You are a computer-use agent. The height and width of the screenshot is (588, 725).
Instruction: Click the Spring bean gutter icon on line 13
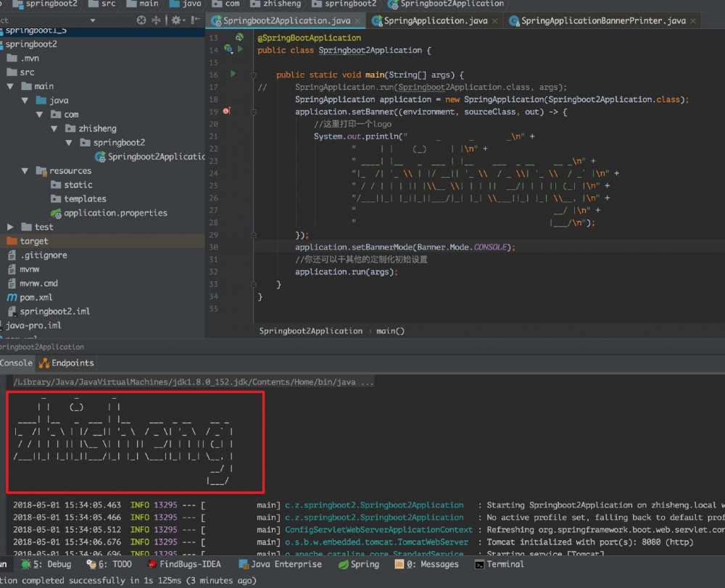[x=239, y=37]
